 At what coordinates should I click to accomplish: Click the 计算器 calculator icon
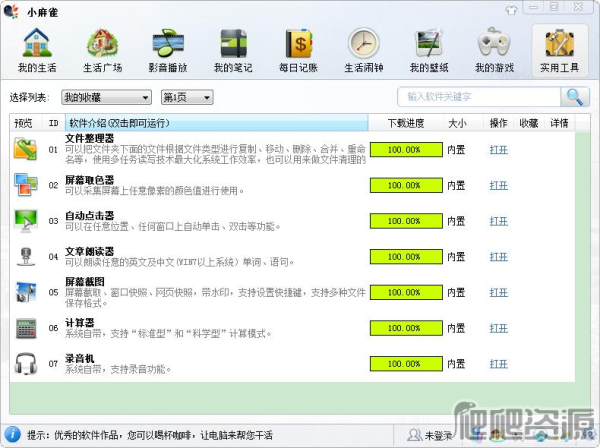point(26,328)
